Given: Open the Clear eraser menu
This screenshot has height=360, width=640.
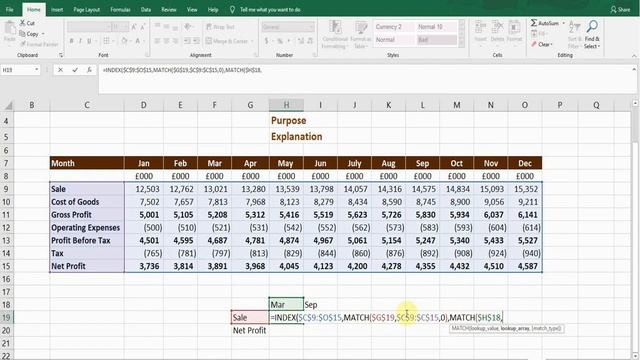Looking at the screenshot, I should (542, 44).
